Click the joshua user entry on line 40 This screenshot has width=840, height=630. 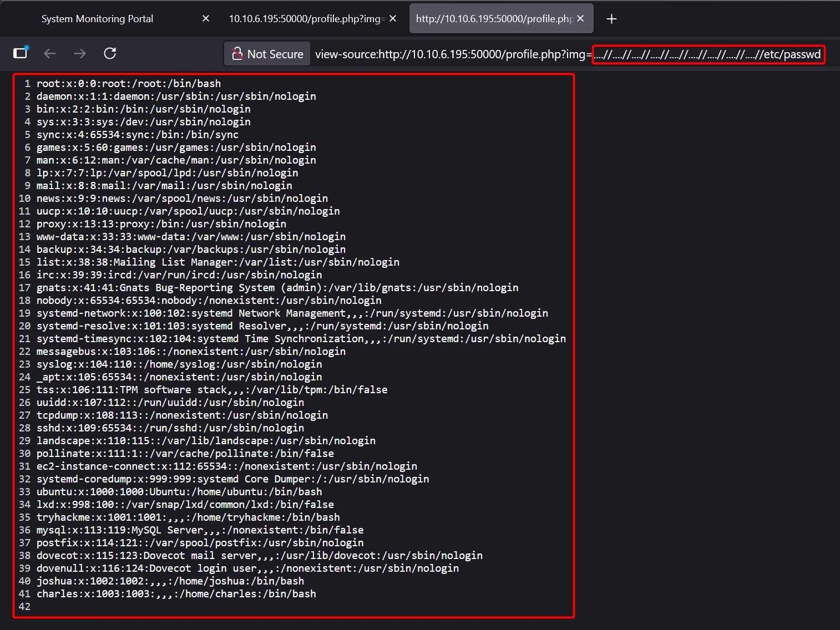click(x=170, y=581)
